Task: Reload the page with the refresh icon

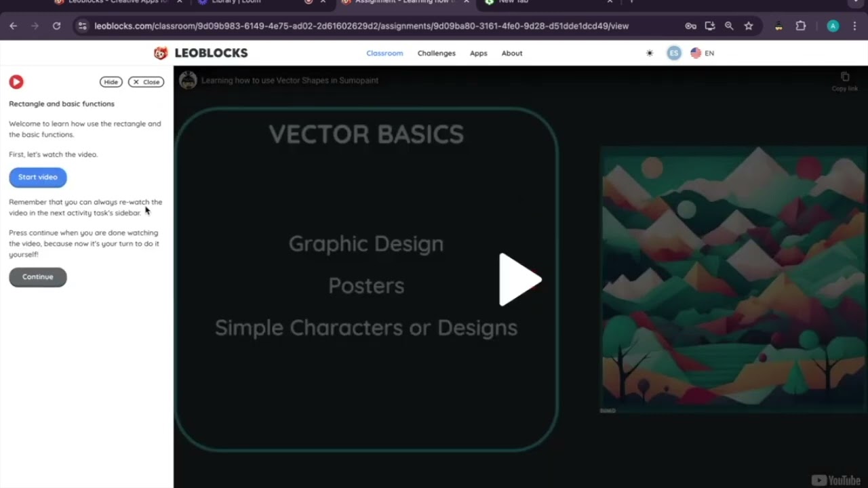Action: point(57,26)
